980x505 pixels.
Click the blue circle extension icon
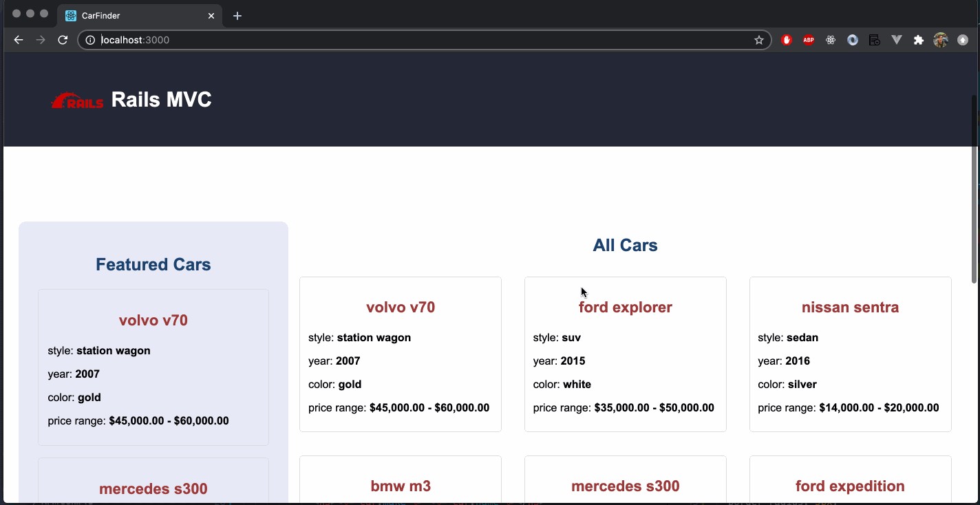click(853, 40)
